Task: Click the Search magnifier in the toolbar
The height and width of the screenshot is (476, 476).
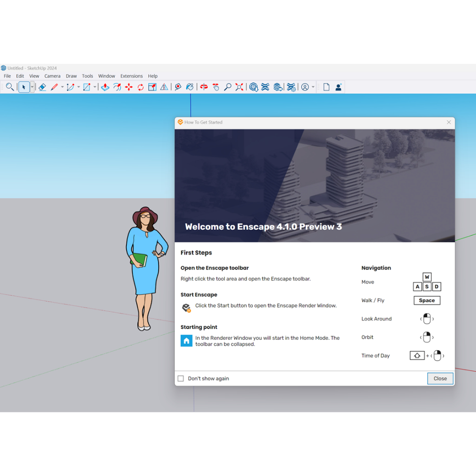Action: 9,87
